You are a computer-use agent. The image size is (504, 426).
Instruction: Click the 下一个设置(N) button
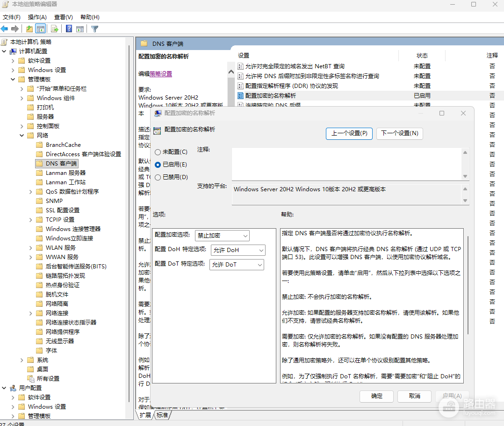[x=400, y=133]
